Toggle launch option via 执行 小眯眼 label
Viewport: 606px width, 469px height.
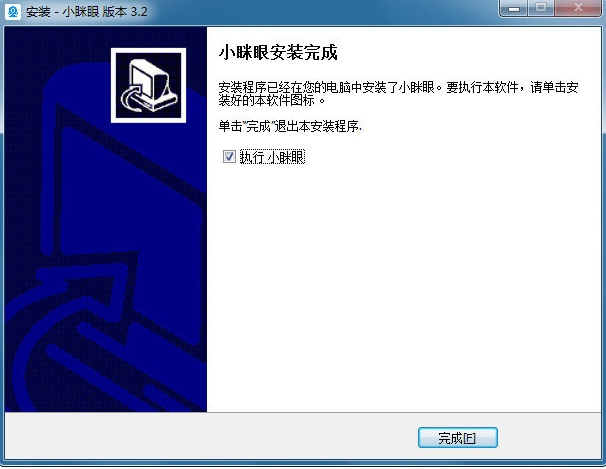coord(272,157)
